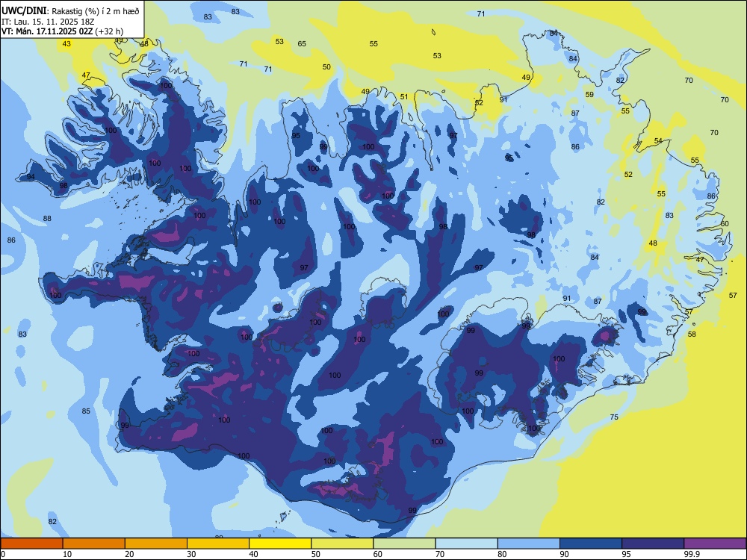Click the '51' humidity value on the map
This screenshot has width=747, height=560.
[x=404, y=96]
